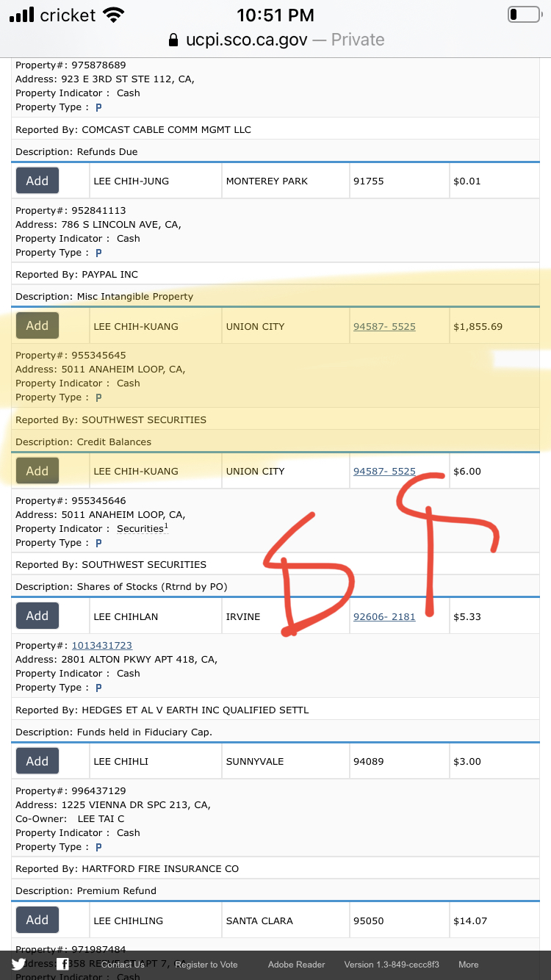
Task: Click the $0.01 amount
Action: coord(467,181)
